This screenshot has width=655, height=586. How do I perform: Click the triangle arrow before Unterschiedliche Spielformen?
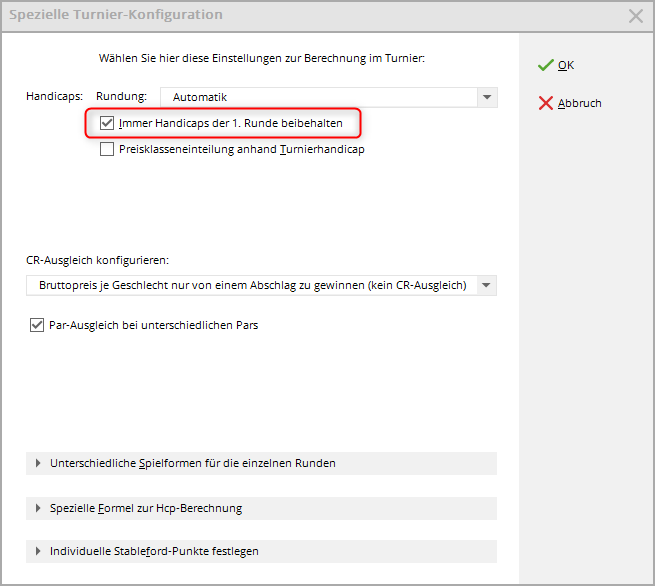pyautogui.click(x=38, y=463)
